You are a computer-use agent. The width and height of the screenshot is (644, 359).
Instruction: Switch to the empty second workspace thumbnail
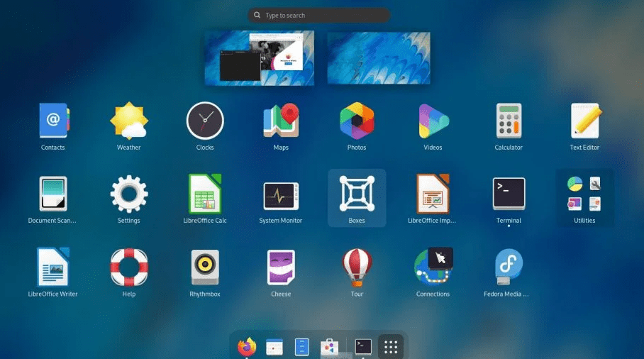coord(379,58)
